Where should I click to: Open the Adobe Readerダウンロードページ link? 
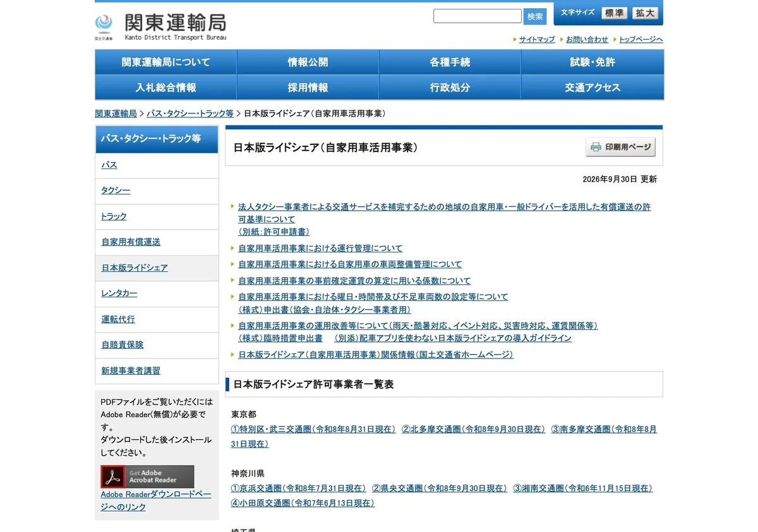pos(155,500)
